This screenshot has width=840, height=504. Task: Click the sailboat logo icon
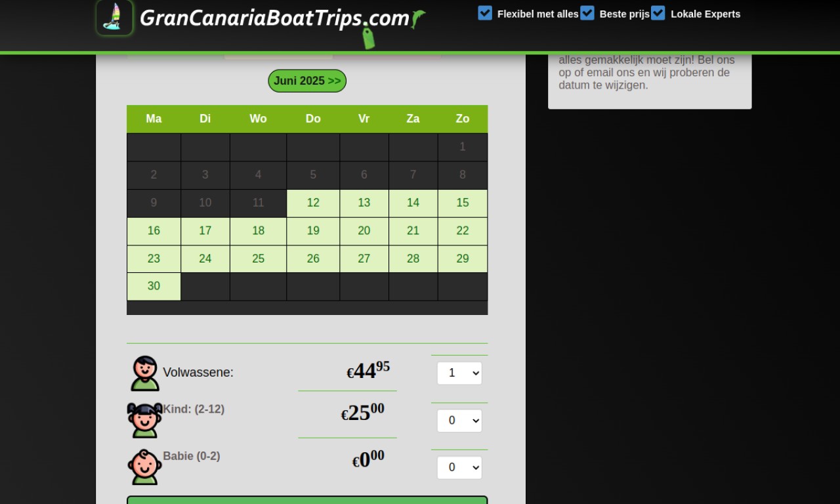pos(114,17)
